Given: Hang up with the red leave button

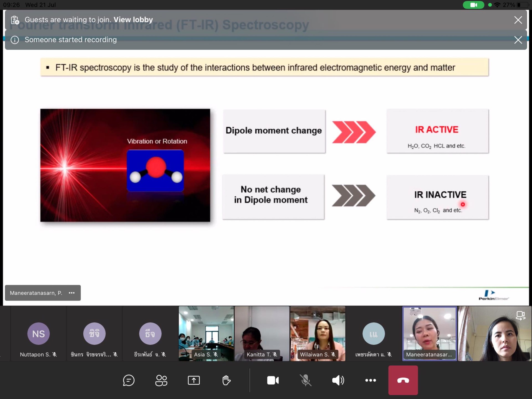Looking at the screenshot, I should click(x=403, y=380).
